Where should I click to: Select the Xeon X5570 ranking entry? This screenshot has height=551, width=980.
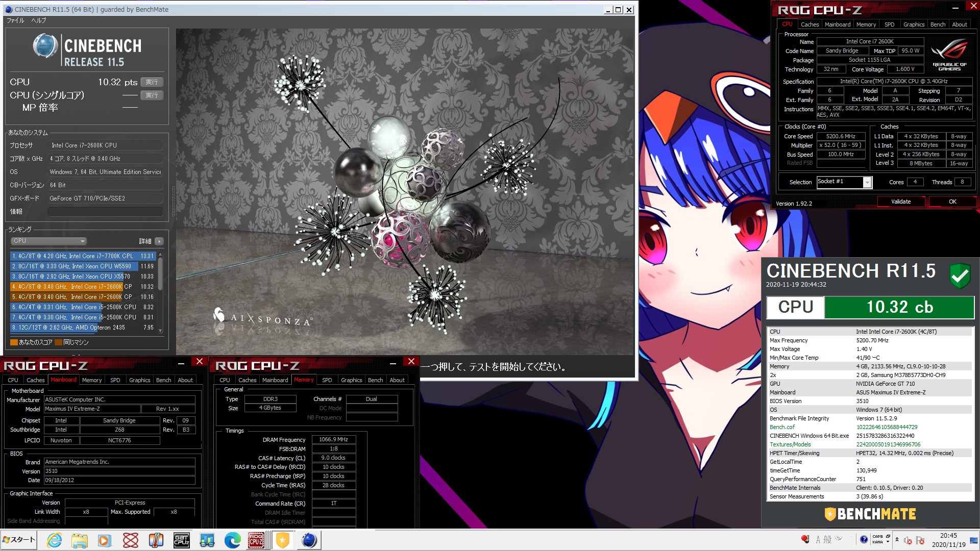[83, 277]
